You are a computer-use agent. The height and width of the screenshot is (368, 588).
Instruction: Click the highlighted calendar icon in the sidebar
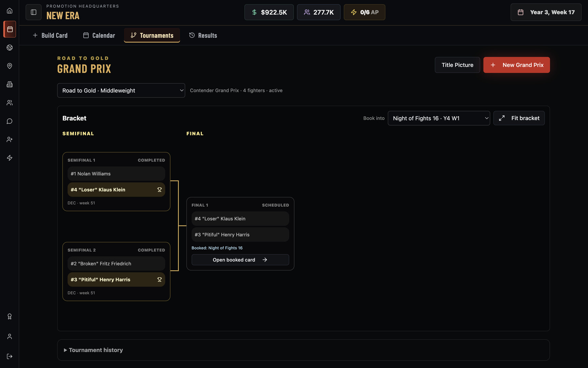tap(10, 29)
